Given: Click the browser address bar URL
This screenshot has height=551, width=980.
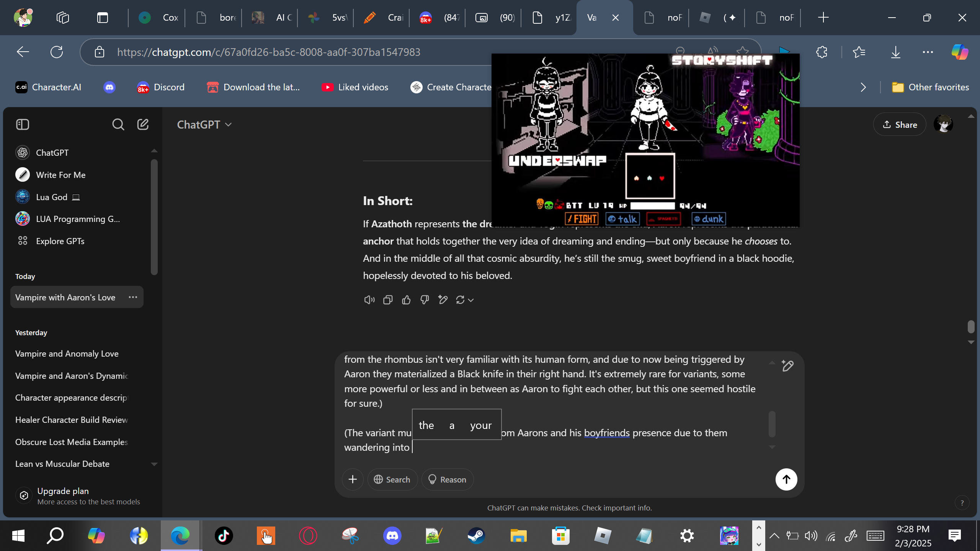Looking at the screenshot, I should [x=268, y=52].
